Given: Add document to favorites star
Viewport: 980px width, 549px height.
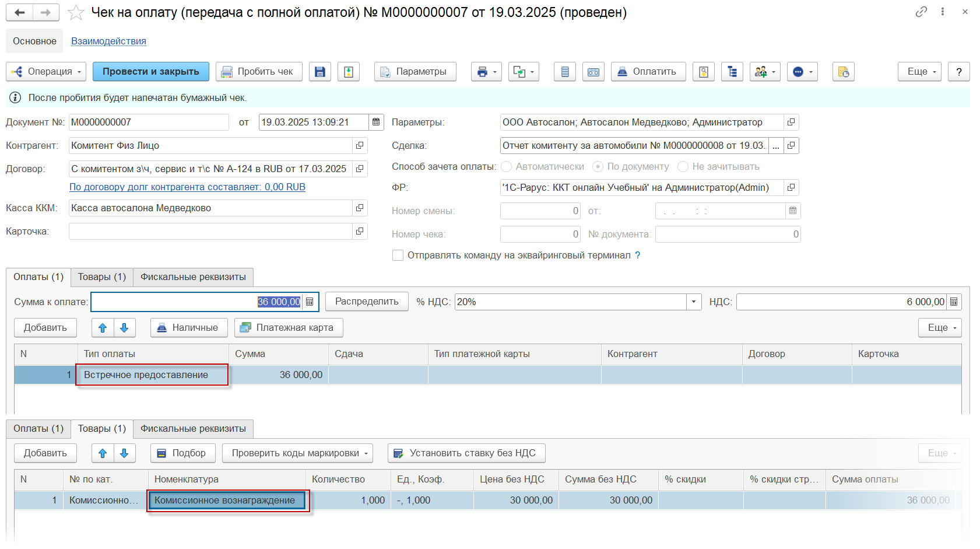Looking at the screenshot, I should [76, 12].
